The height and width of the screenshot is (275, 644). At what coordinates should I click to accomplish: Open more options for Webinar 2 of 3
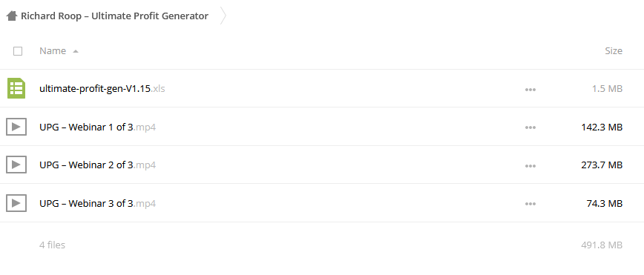[x=530, y=166]
